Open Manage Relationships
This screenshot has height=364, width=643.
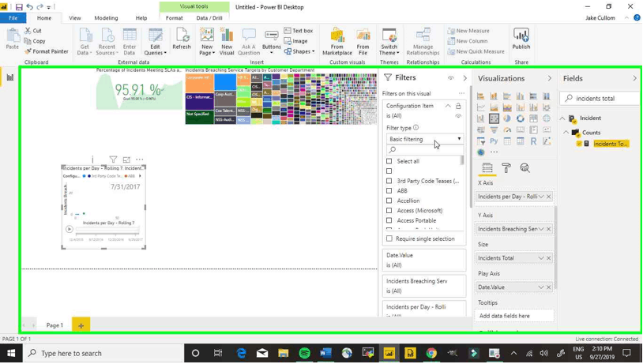[x=423, y=42]
